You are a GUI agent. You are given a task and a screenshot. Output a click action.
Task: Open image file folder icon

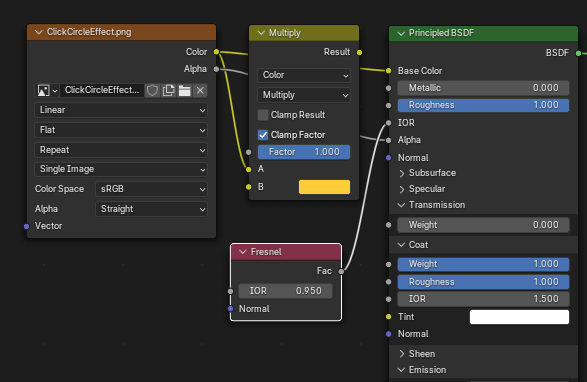[x=185, y=90]
